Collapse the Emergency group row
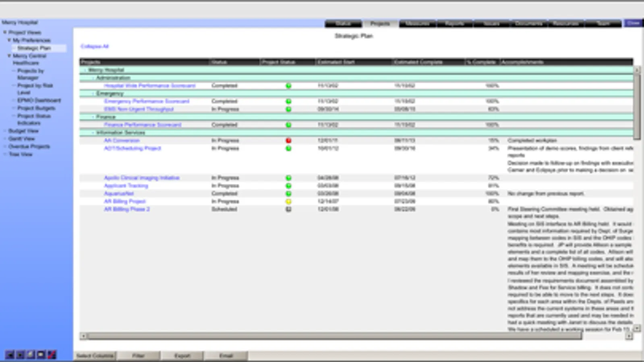 [x=93, y=93]
